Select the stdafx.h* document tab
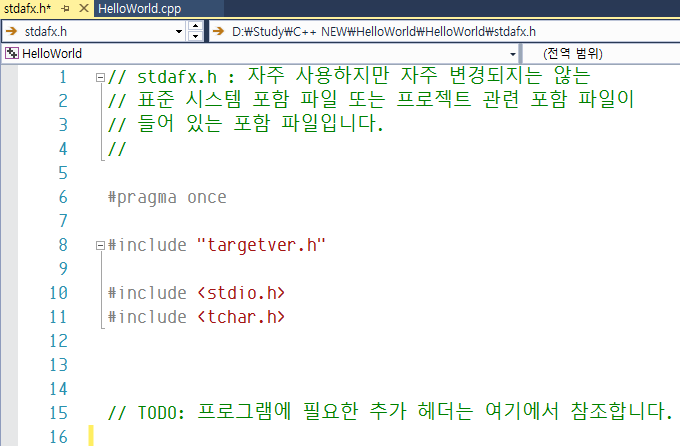 point(26,8)
